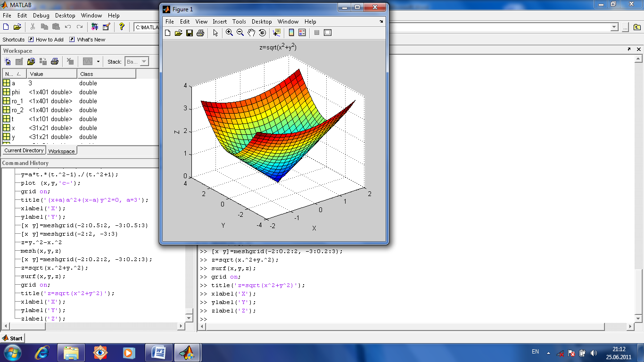
Task: Undo the last action in MATLAB toolbar
Action: point(68,27)
